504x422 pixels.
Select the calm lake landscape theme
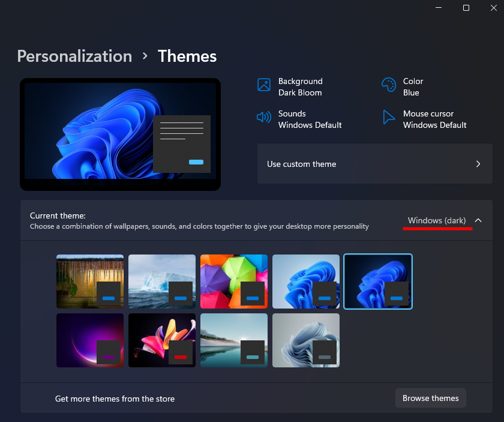(x=234, y=340)
